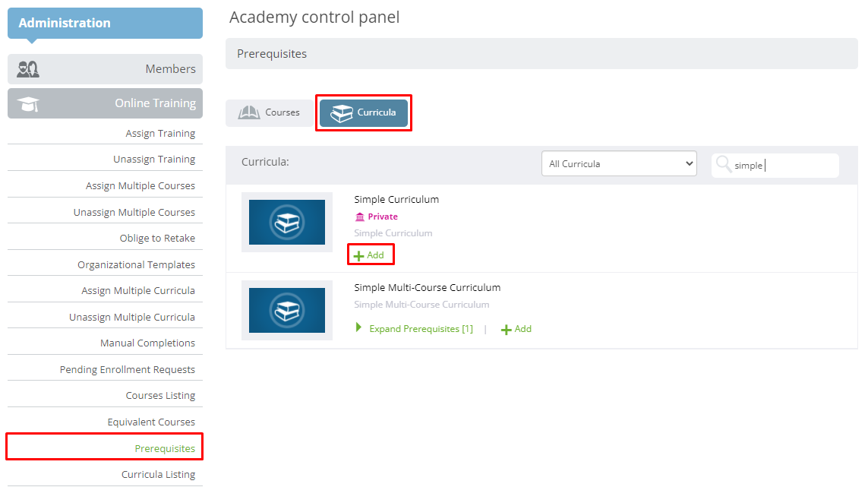Screen dimensions: 868x487
Task: Switch to the Courses tab
Action: coord(270,112)
